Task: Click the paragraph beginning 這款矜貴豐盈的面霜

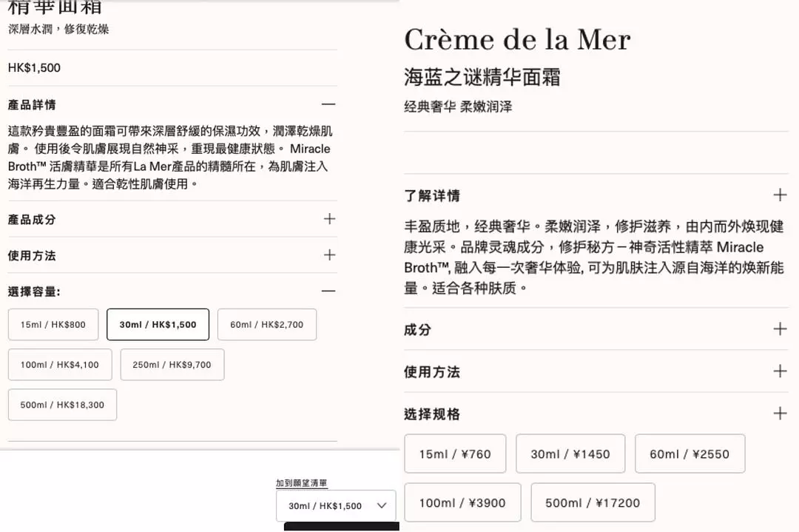Action: pyautogui.click(x=170, y=158)
